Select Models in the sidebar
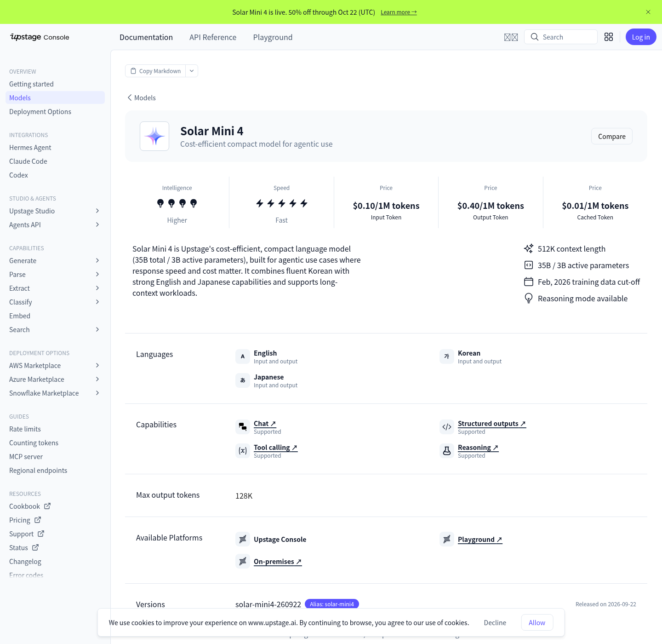The width and height of the screenshot is (662, 644). (55, 98)
